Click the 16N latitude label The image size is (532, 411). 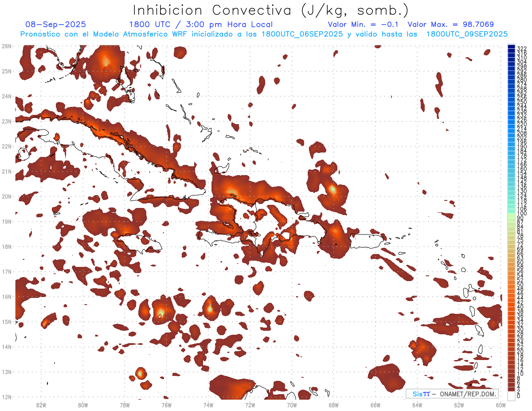point(7,297)
